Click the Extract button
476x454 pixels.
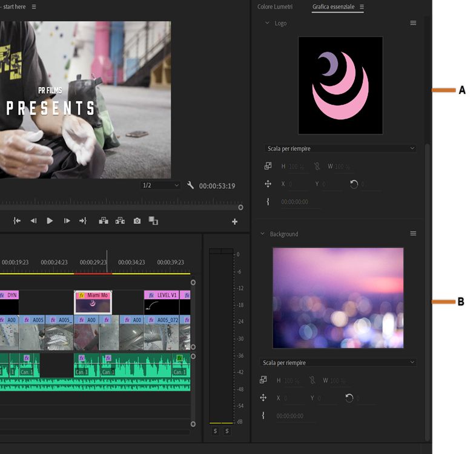tap(121, 220)
